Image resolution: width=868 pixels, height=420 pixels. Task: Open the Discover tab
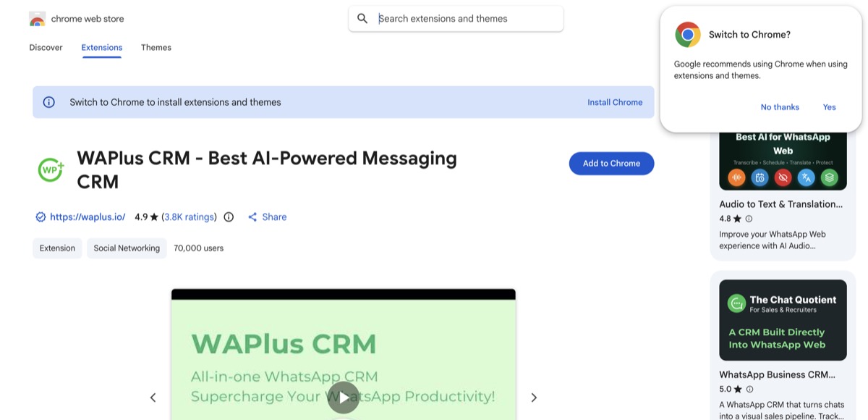coord(46,48)
